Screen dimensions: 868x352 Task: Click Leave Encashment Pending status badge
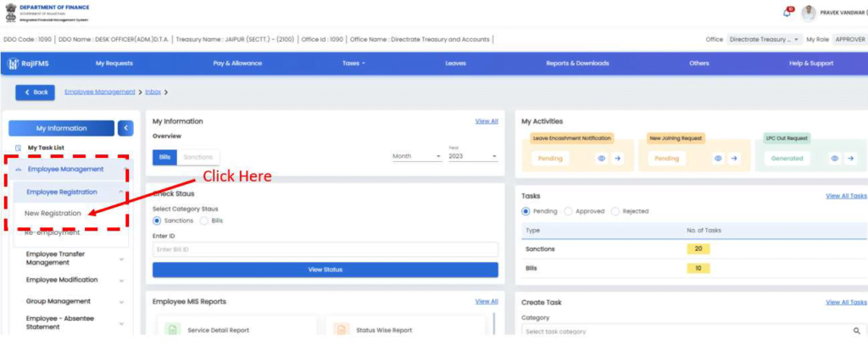[x=549, y=159]
